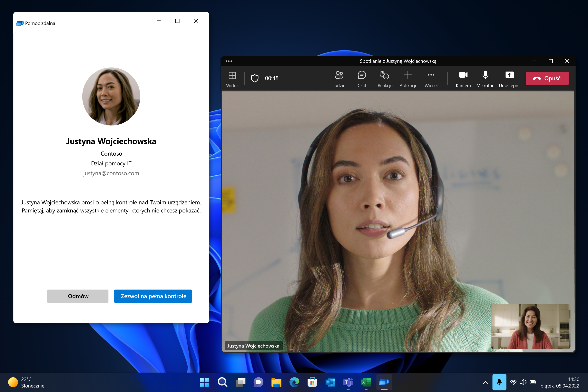Click Zezwól na pełną kontrolę
This screenshot has width=588, height=392.
[153, 296]
